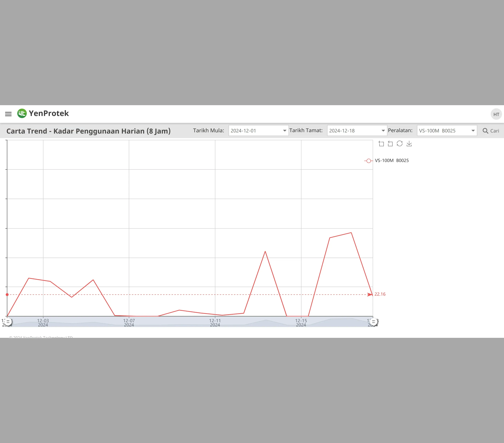
Task: Click the 12-07 2024 axis label
Action: 129,323
